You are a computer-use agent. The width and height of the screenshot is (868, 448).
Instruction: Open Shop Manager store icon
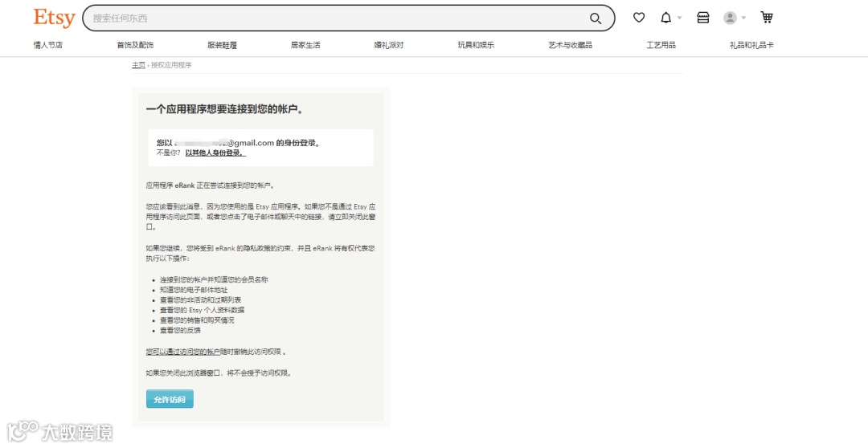pyautogui.click(x=703, y=18)
